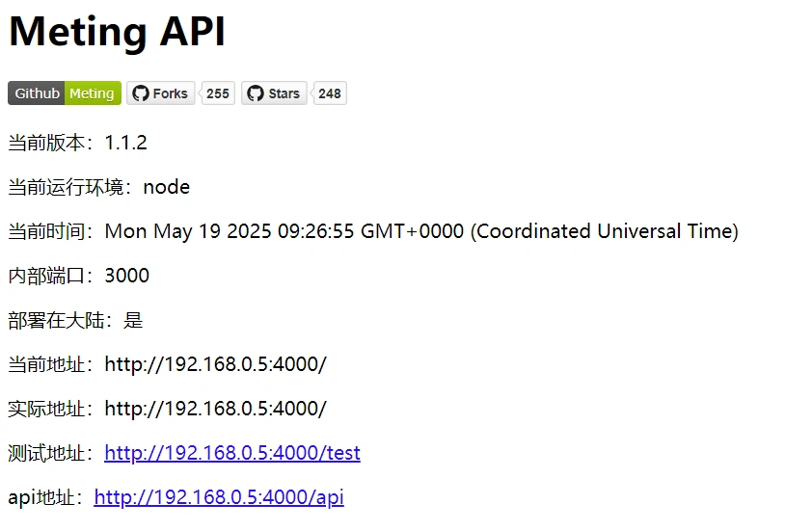This screenshot has width=812, height=531.
Task: Click the runtime environment value node
Action: point(166,187)
